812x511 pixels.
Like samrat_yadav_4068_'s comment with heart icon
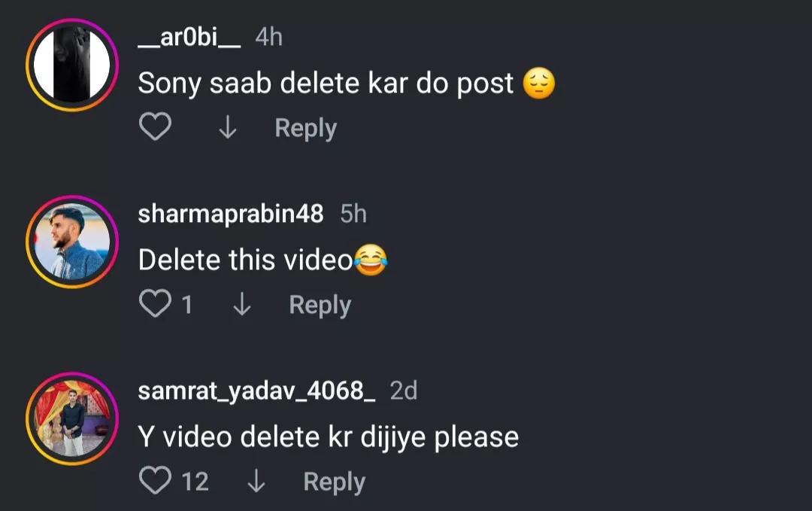tap(156, 482)
